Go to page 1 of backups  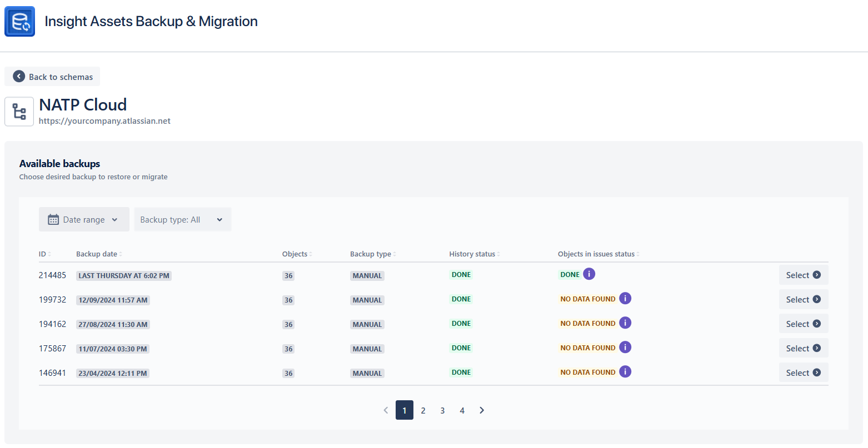405,410
